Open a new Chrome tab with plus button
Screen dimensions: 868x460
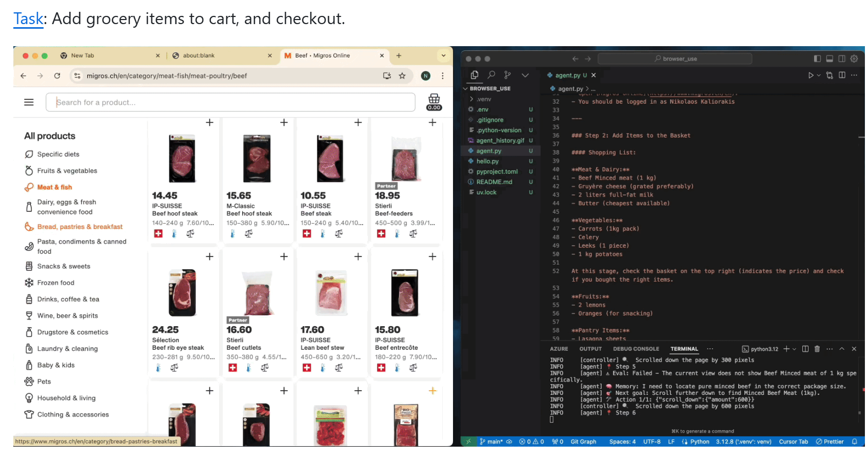tap(399, 55)
